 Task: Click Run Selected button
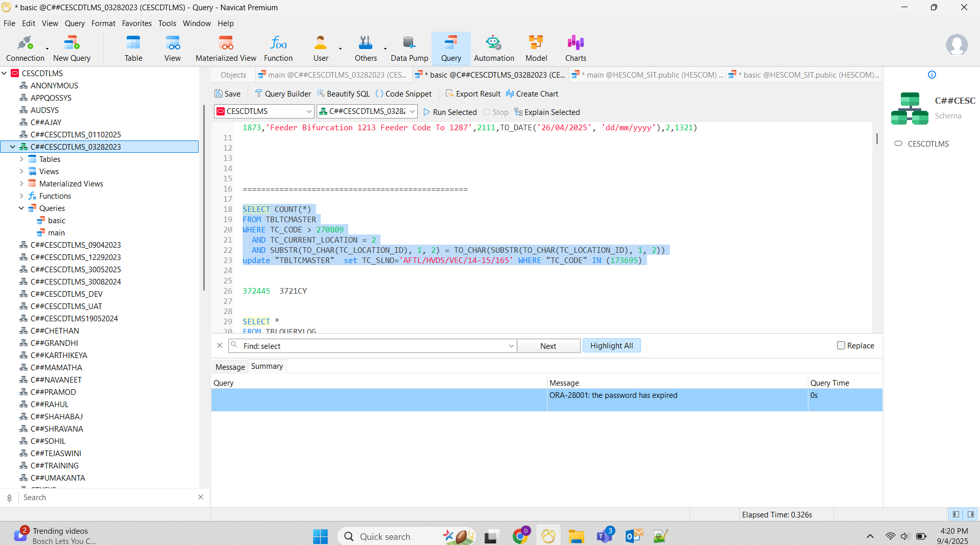pos(450,112)
